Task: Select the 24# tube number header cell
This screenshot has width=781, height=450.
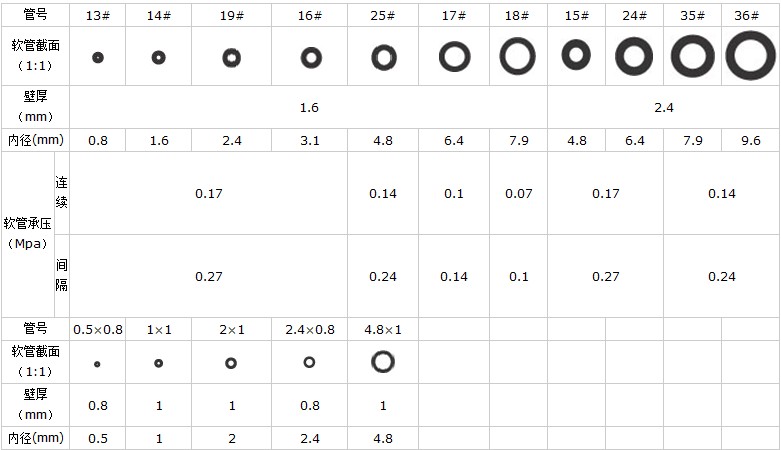Action: point(635,15)
